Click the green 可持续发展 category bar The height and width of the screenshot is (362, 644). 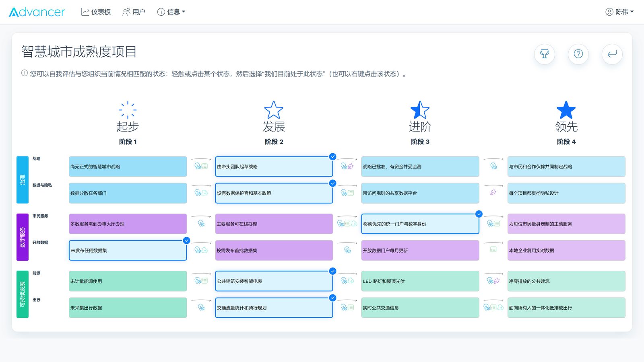[23, 294]
